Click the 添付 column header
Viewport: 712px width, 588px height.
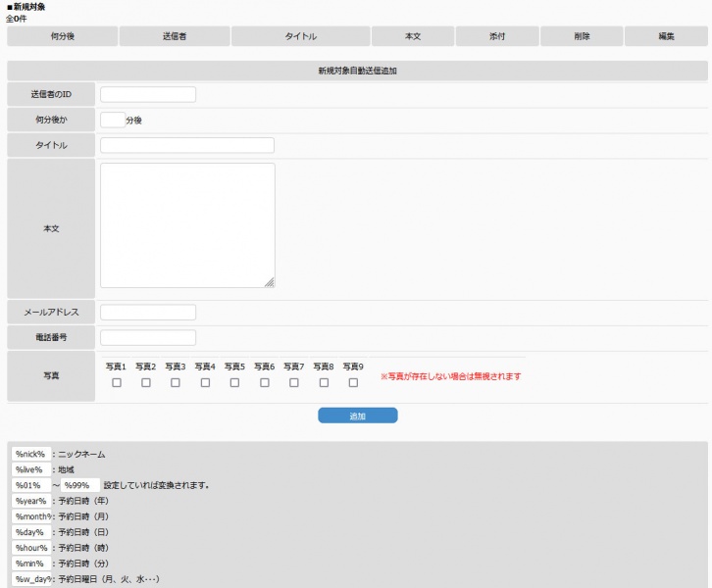click(x=497, y=36)
